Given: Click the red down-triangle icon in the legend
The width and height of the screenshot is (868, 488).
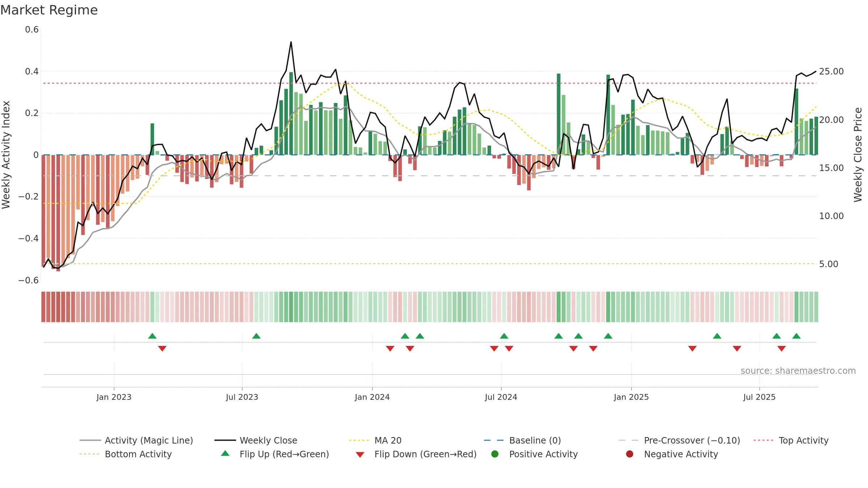Looking at the screenshot, I should tap(360, 455).
